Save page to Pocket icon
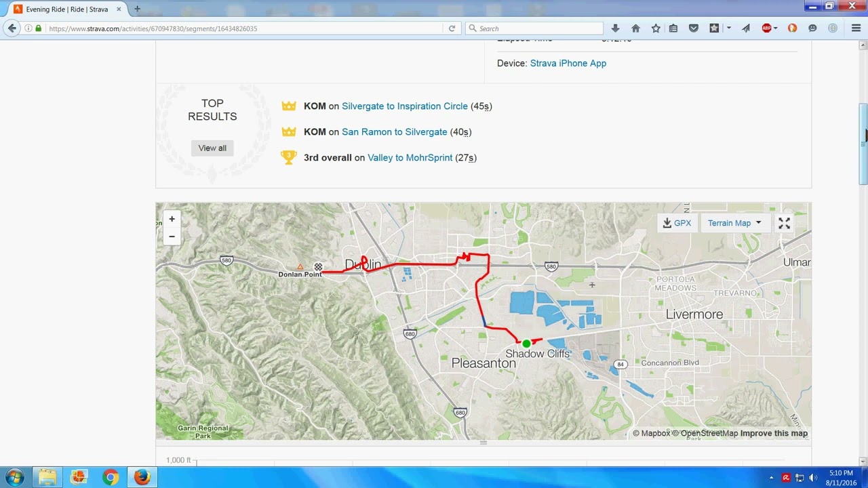 pyautogui.click(x=694, y=28)
